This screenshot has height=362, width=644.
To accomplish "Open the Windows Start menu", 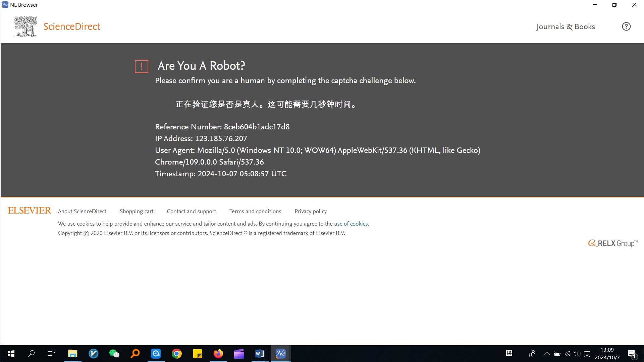I will (11, 354).
